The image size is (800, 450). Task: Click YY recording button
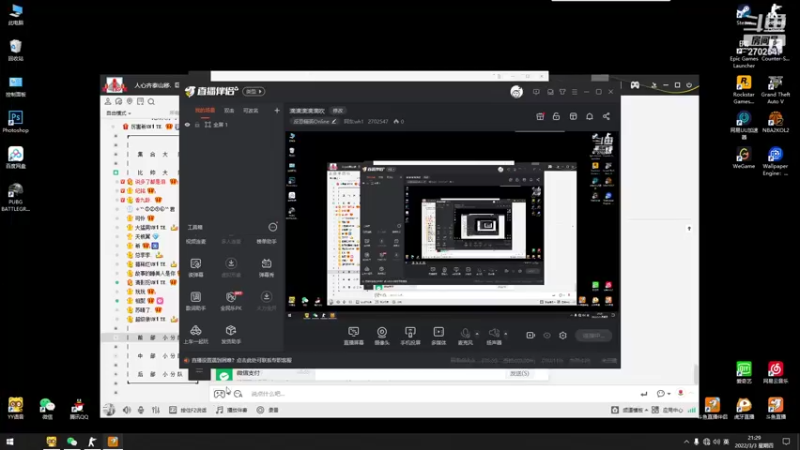pos(267,410)
